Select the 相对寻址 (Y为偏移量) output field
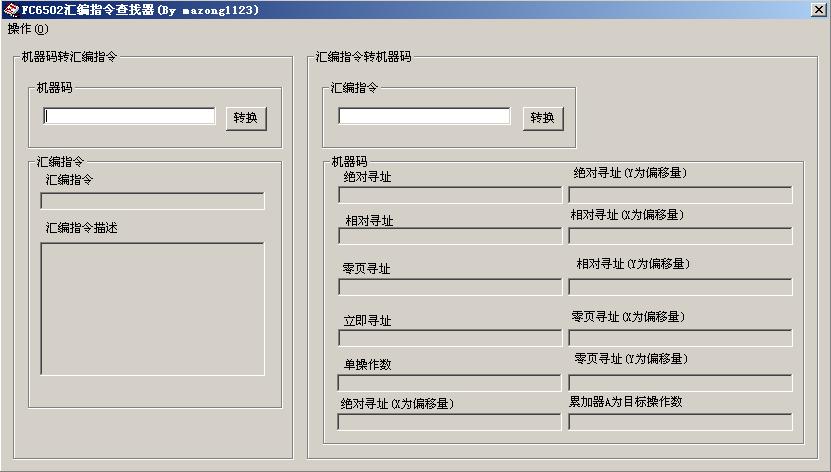Viewport: 831px width, 472px height. [x=680, y=287]
